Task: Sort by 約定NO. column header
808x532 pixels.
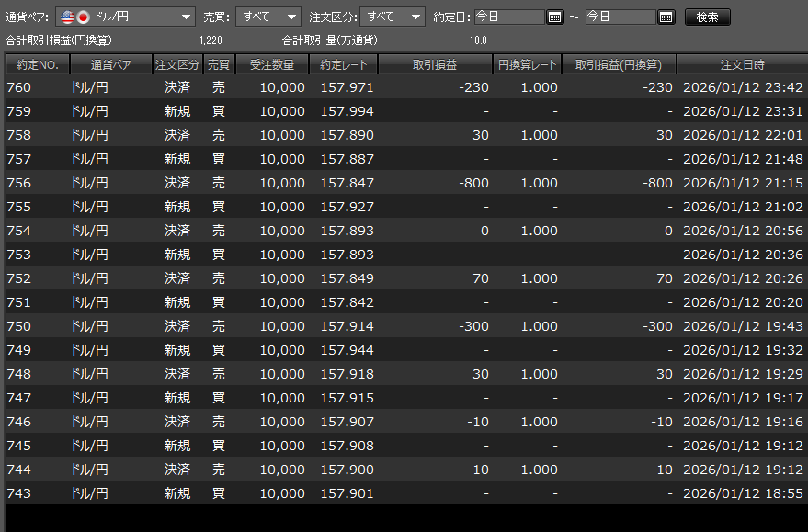Action: (x=37, y=65)
